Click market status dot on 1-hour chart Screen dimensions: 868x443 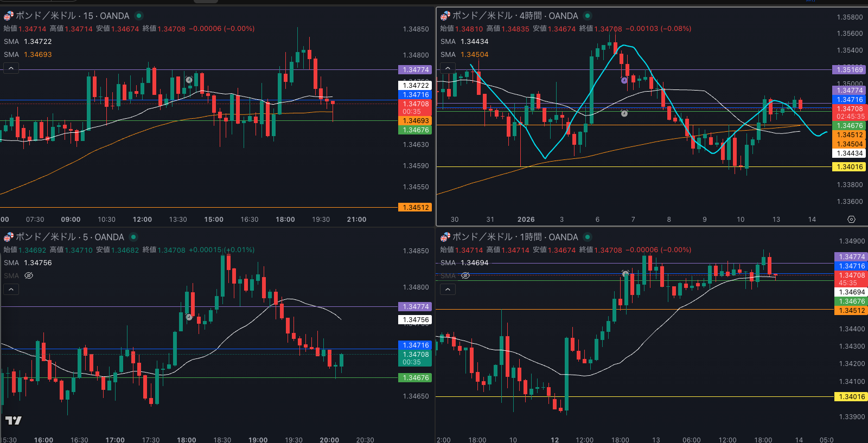pos(588,237)
